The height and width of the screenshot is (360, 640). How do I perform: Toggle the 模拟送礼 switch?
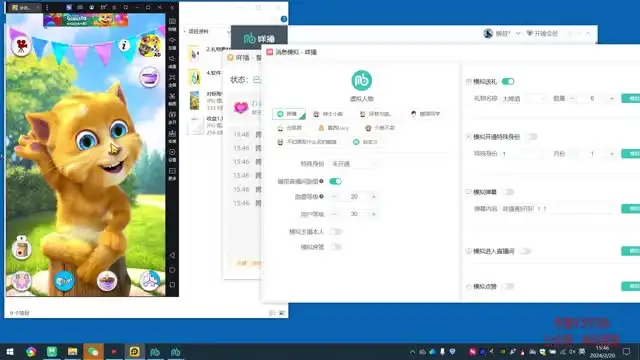[x=508, y=82]
